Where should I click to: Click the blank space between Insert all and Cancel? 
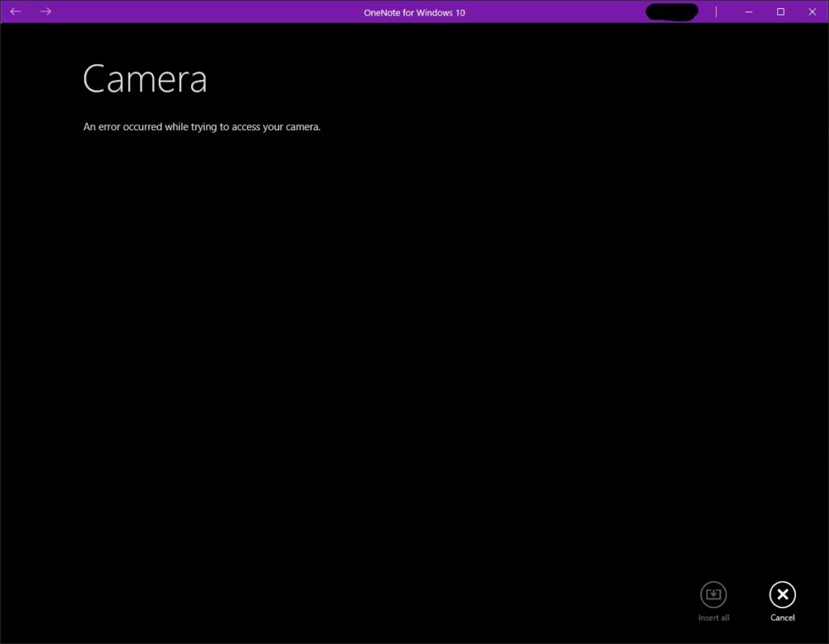[748, 599]
